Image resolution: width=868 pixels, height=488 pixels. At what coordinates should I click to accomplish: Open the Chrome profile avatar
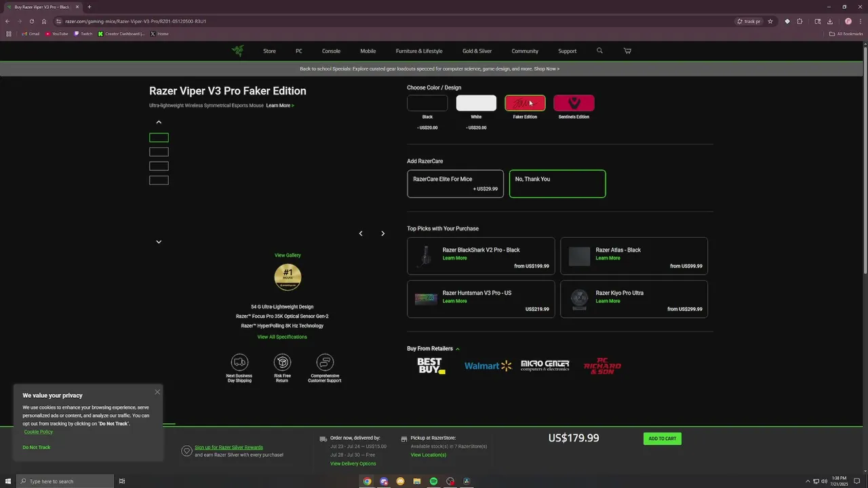click(848, 21)
